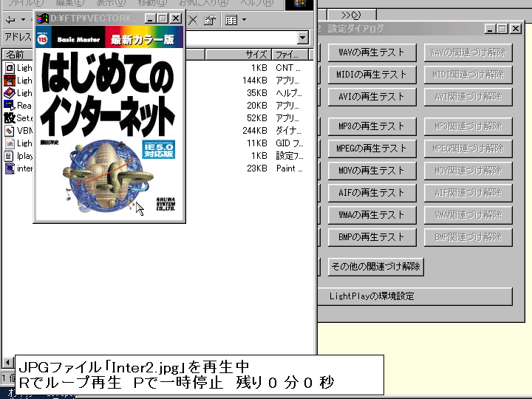
Task: Run the MP3の再生テスト button
Action: [x=372, y=126]
